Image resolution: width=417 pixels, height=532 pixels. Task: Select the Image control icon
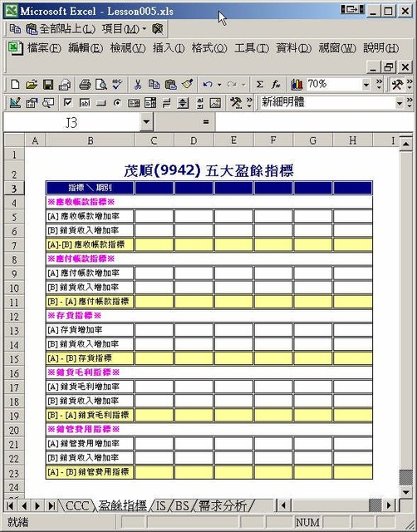215,102
